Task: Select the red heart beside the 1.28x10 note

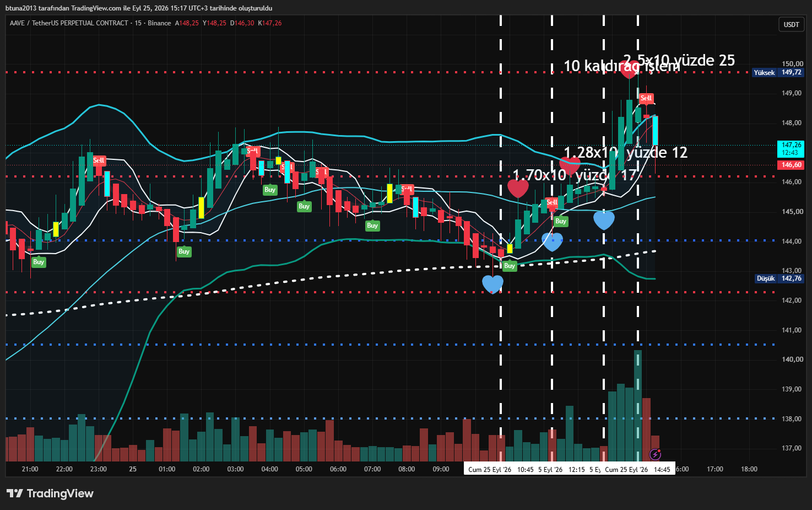Action: coord(570,165)
